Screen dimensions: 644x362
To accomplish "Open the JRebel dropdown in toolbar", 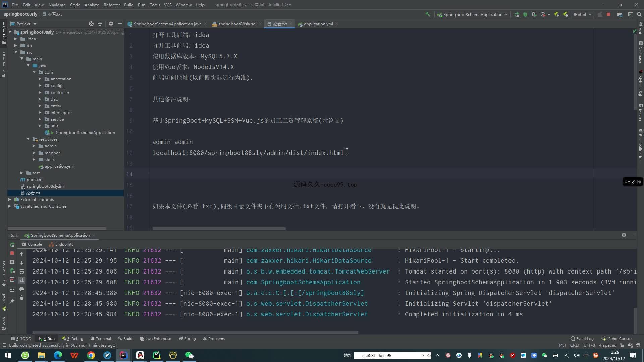I will (582, 14).
